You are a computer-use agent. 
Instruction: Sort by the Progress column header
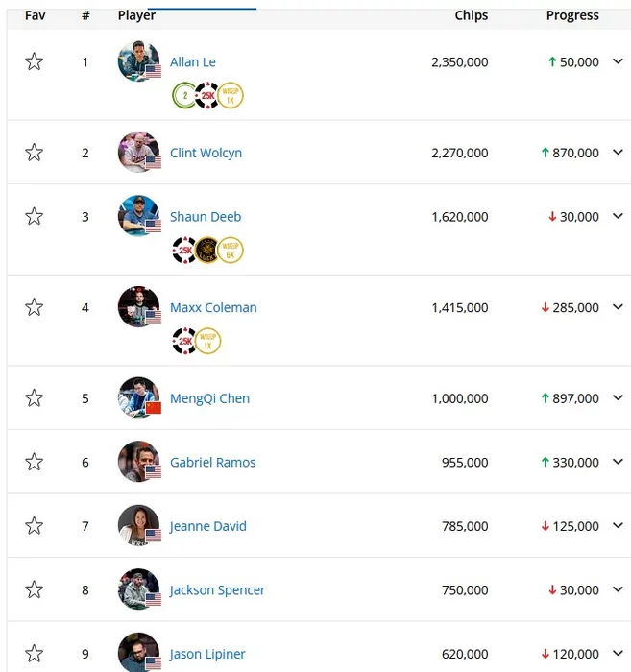coord(572,15)
